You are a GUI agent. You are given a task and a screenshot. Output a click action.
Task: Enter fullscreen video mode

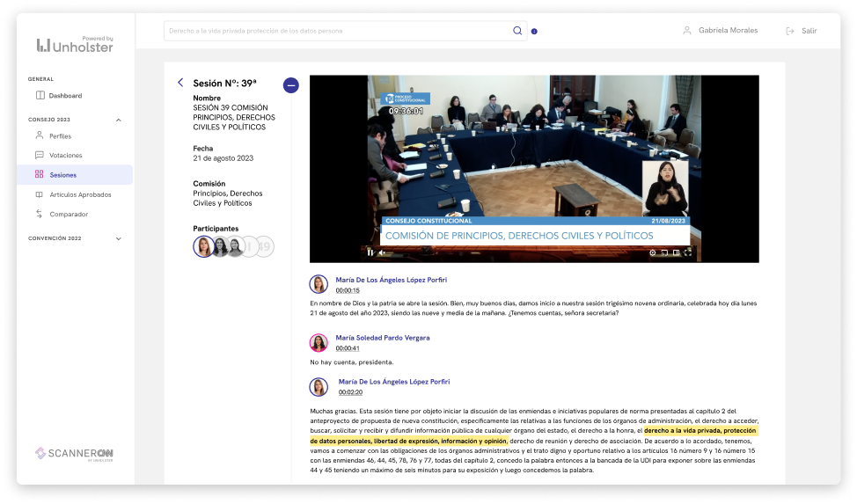coord(687,252)
